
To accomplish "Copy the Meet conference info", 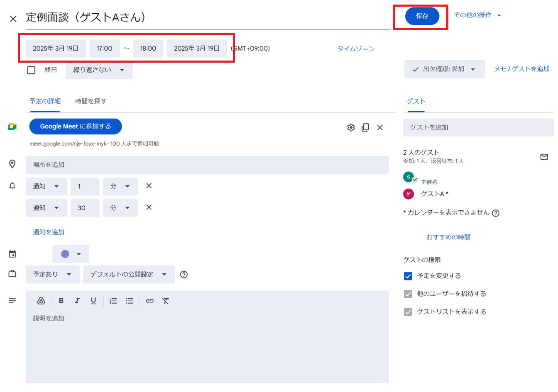I will coord(365,127).
